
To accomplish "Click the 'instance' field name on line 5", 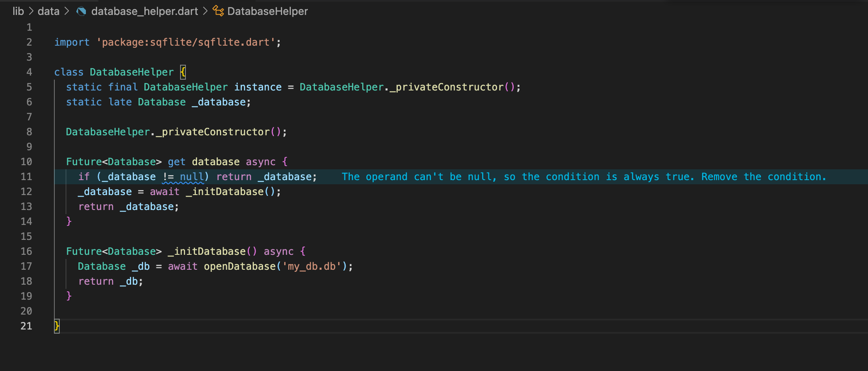I will [x=258, y=87].
